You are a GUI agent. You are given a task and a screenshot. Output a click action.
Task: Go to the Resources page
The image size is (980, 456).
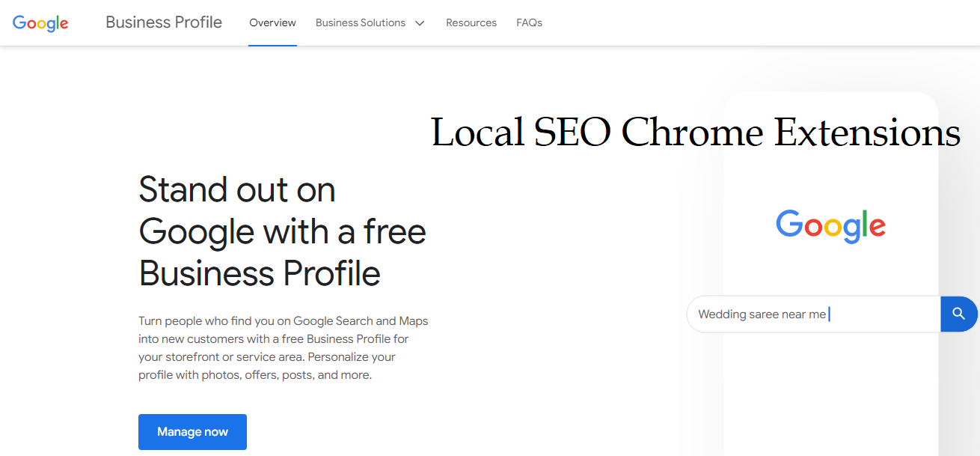pos(471,23)
